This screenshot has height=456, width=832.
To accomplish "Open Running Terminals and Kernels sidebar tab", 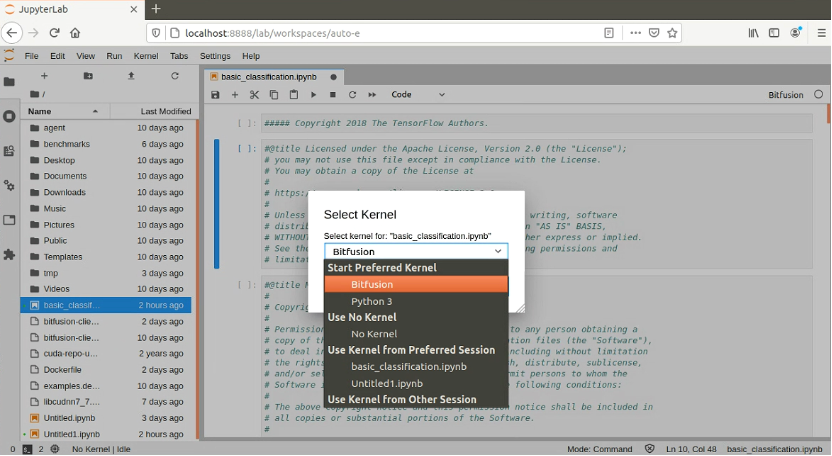I will [9, 116].
